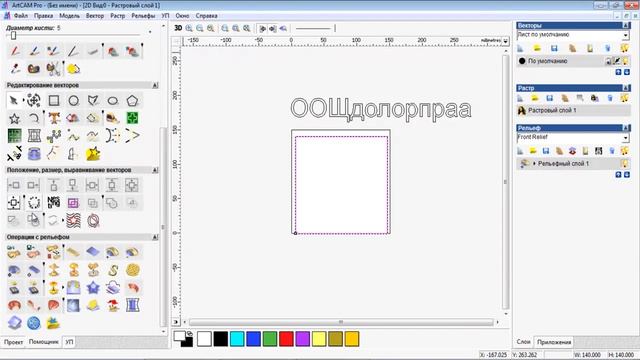Open the Лист по умолчанию dropdown

click(626, 36)
